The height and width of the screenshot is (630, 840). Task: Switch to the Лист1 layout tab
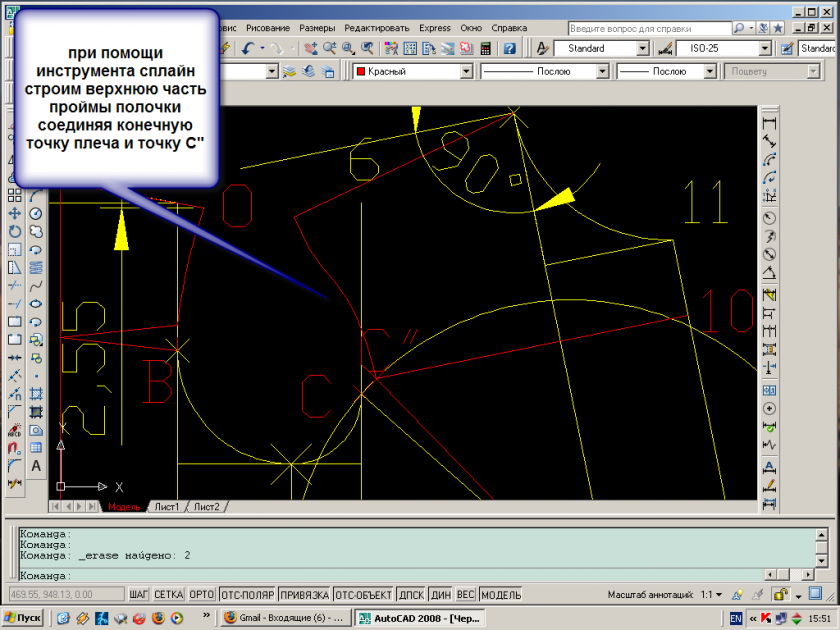(x=167, y=507)
